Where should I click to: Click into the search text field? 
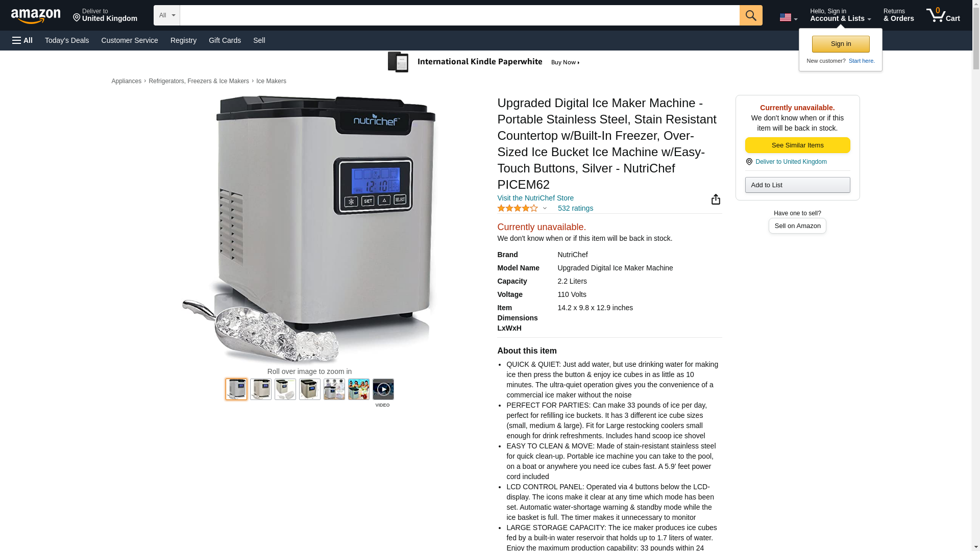pos(459,15)
